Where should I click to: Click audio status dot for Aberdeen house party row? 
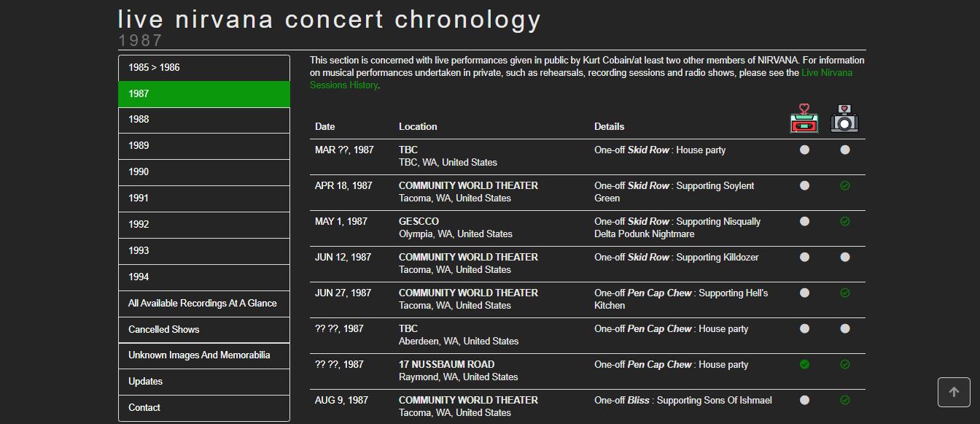click(804, 328)
